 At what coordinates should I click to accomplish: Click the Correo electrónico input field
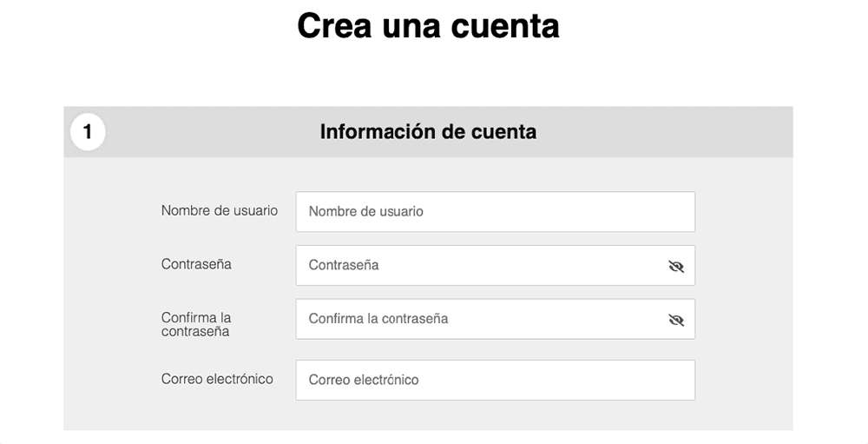(495, 380)
